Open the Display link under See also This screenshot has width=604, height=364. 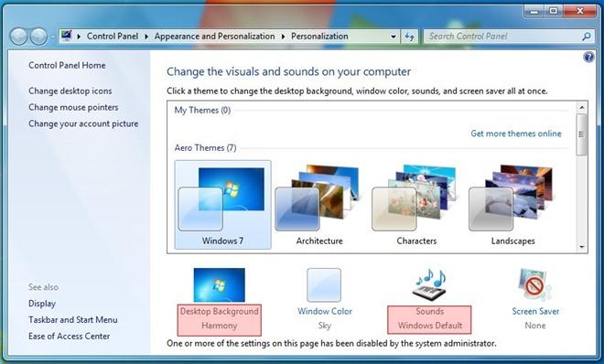pos(42,304)
